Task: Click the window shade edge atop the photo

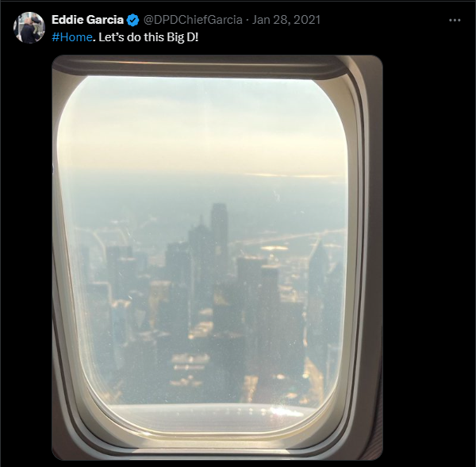Action: pos(201,68)
